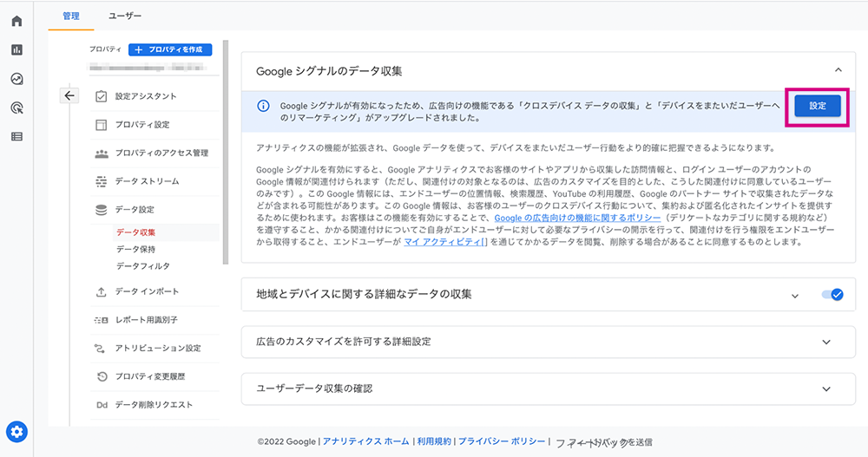Viewport: 868px width, 457px height.
Task: Expand 広告のカスタマイズを許可する詳細設定 section
Action: click(826, 342)
